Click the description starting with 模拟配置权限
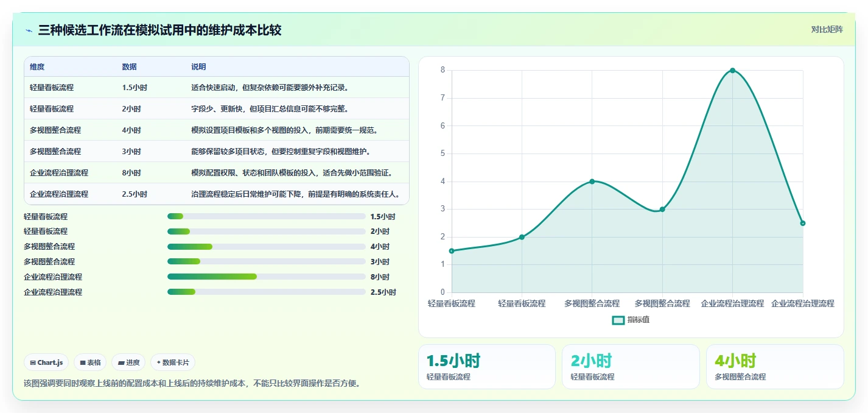Viewport: 868px width, 413px height. tap(292, 173)
